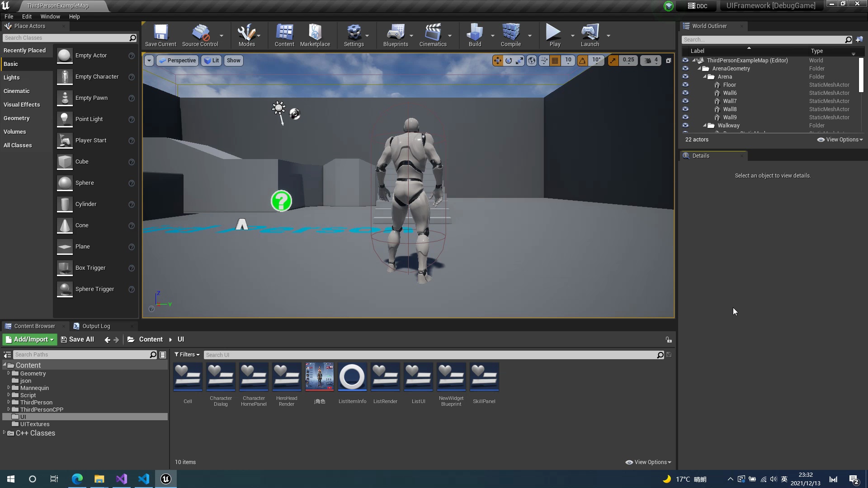Screen dimensions: 868x488
Task: Toggle visibility of Wall7 actor
Action: tap(685, 101)
